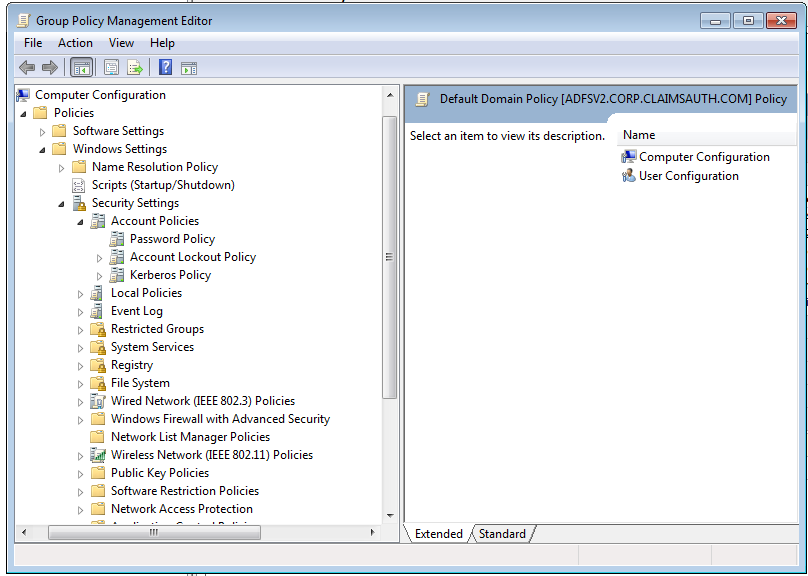Collapse the Account Policies node

(81, 221)
